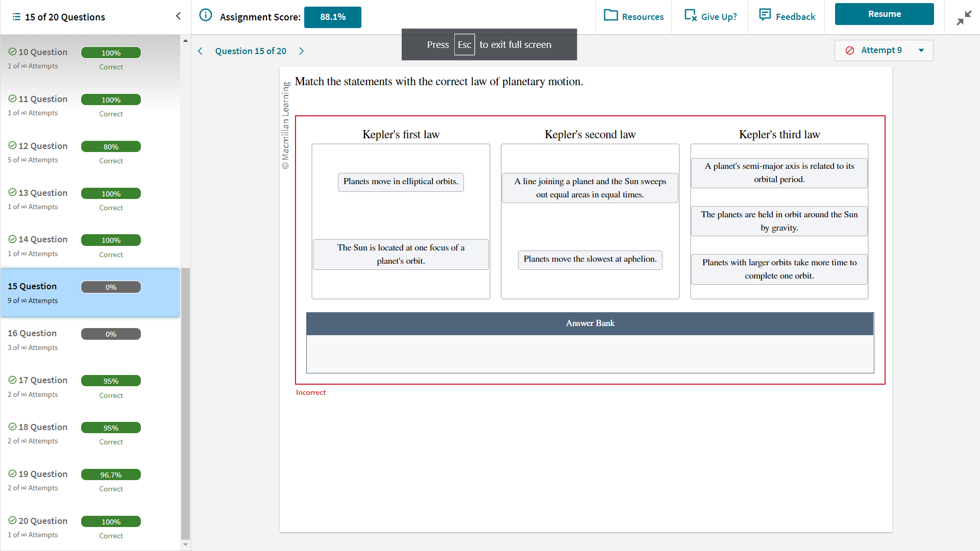Screen dimensions: 980x551
Task: Open the Resources folder icon
Action: (x=610, y=15)
